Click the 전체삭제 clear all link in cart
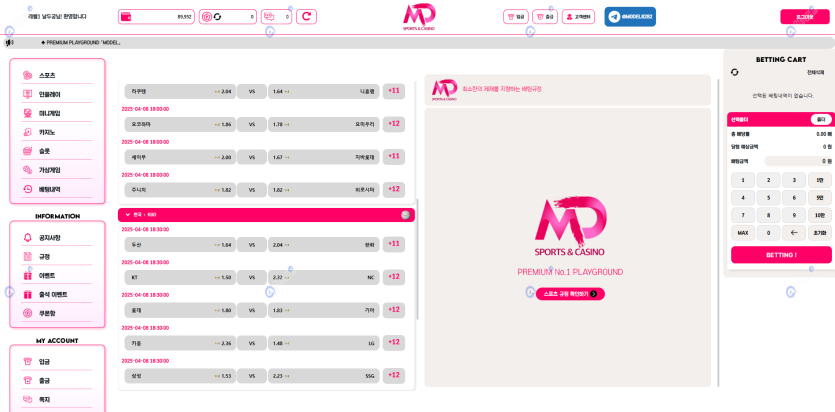This screenshot has height=412, width=835. click(815, 72)
